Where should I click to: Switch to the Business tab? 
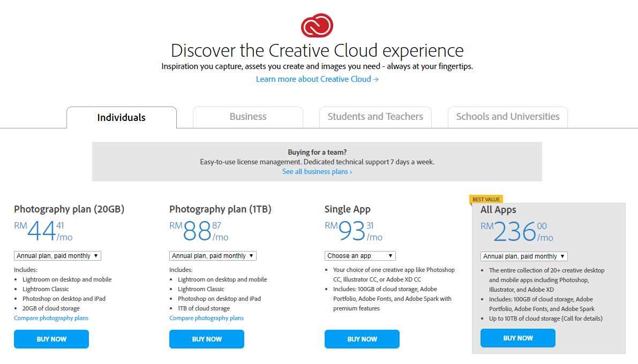click(x=247, y=117)
